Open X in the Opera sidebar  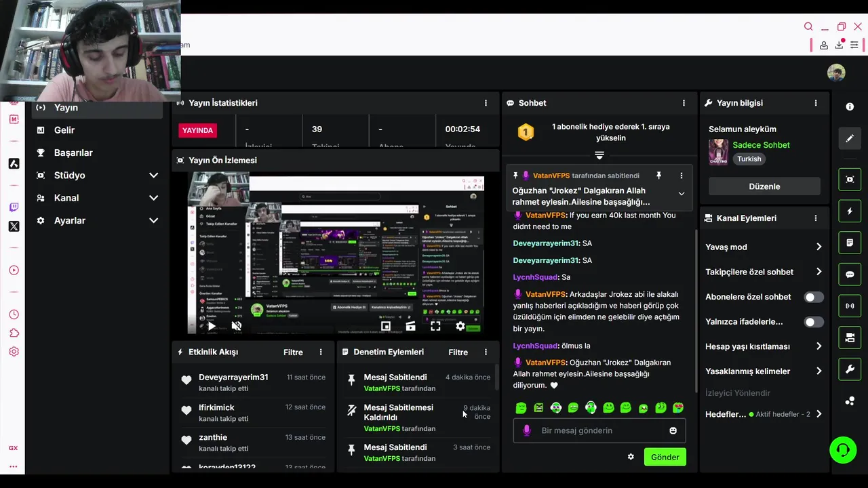click(x=14, y=227)
